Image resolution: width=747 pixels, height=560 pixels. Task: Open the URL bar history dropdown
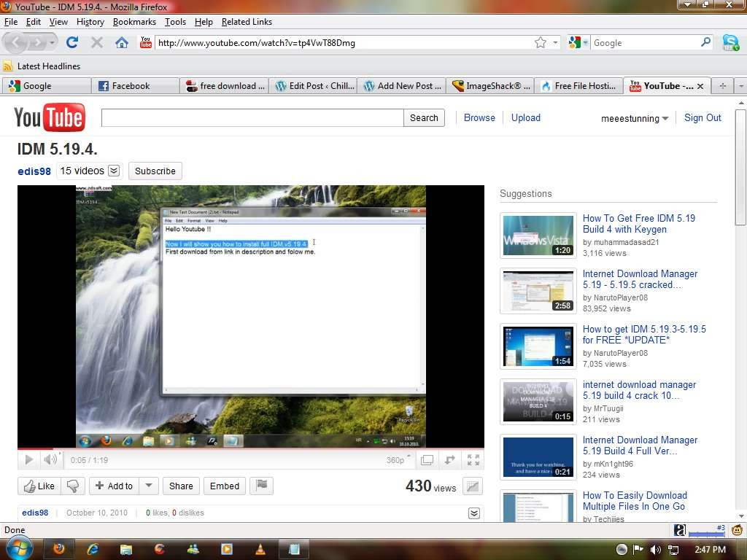click(x=555, y=42)
